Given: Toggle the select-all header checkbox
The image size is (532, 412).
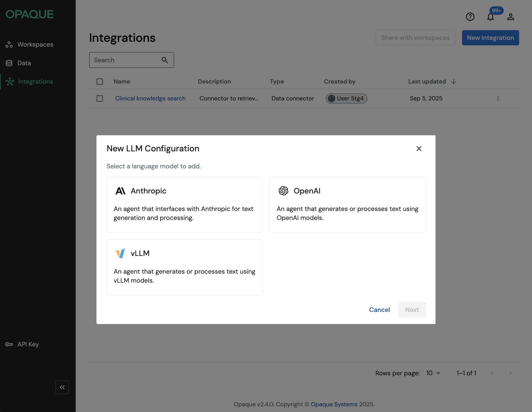Looking at the screenshot, I should pyautogui.click(x=100, y=82).
